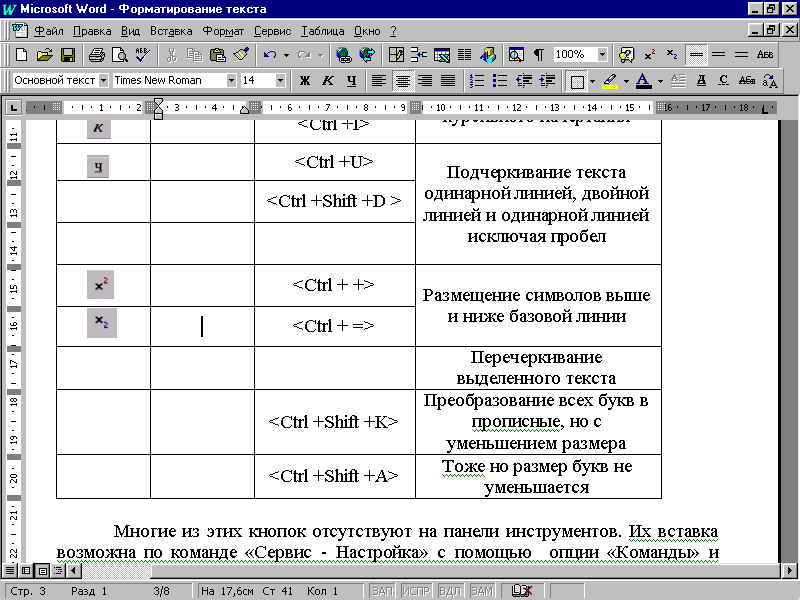Open the Вставка menu

[171, 31]
